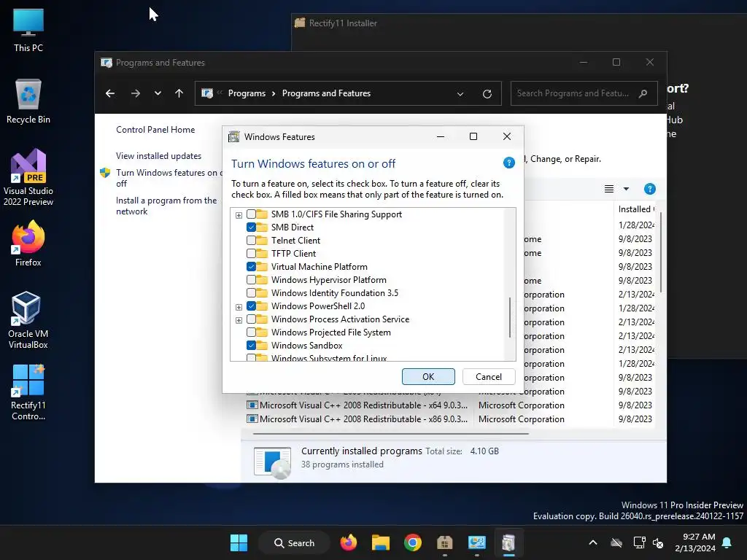Screen dimensions: 747x560
Task: Open address bar history dropdown chevron
Action: tap(460, 94)
